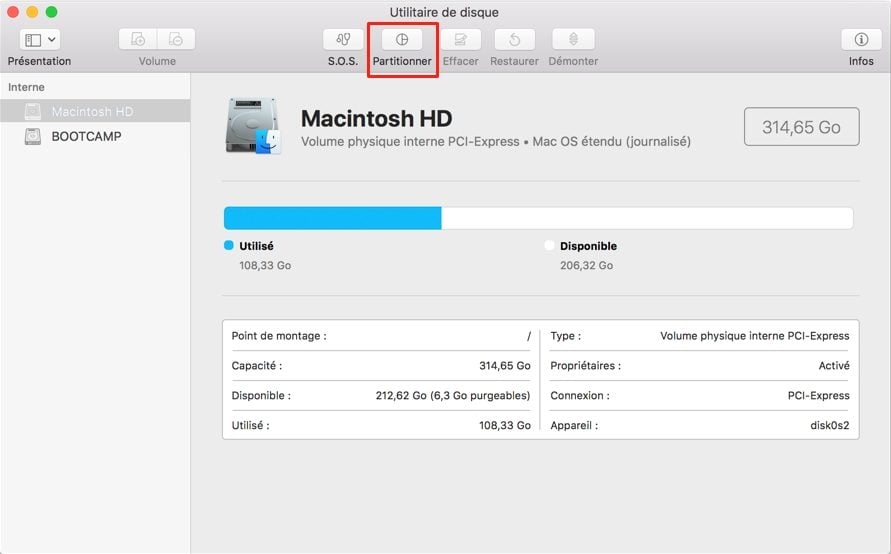The height and width of the screenshot is (554, 891).
Task: Minimize the window with yellow button
Action: [x=32, y=12]
